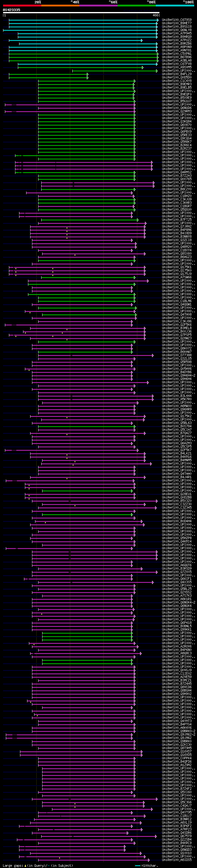Click the UniRef100_C6TFV8 hit label

(177, 64)
